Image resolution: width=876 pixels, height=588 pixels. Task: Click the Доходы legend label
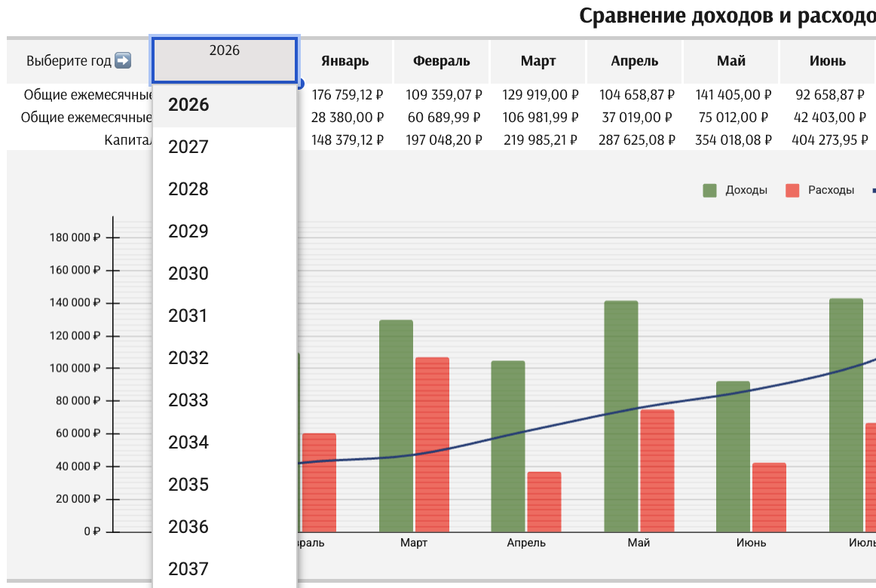click(746, 190)
